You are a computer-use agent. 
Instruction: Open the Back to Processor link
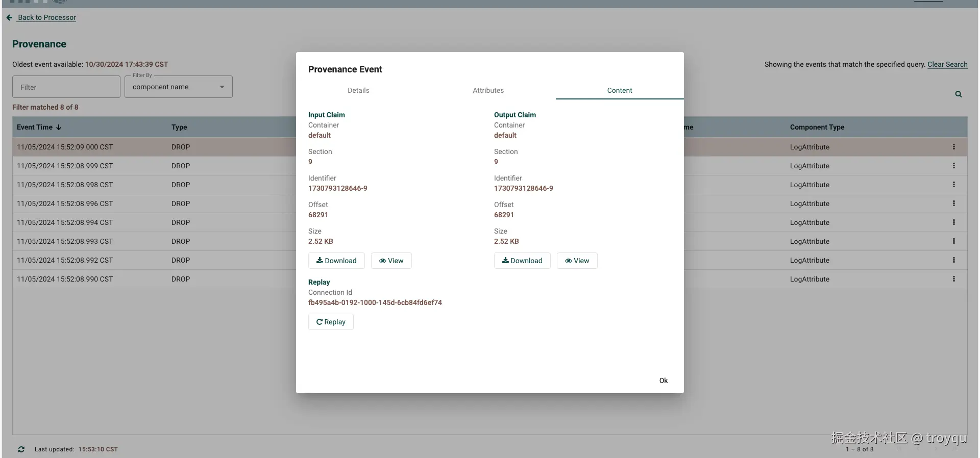tap(47, 17)
